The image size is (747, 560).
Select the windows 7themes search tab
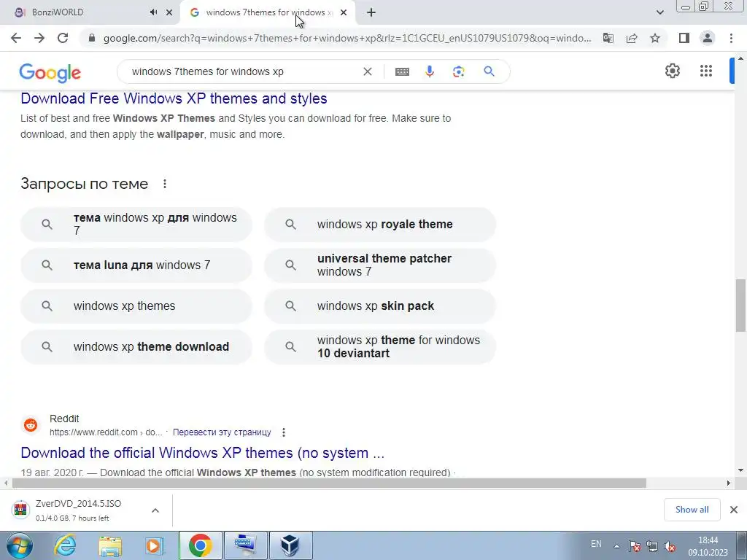pos(268,12)
